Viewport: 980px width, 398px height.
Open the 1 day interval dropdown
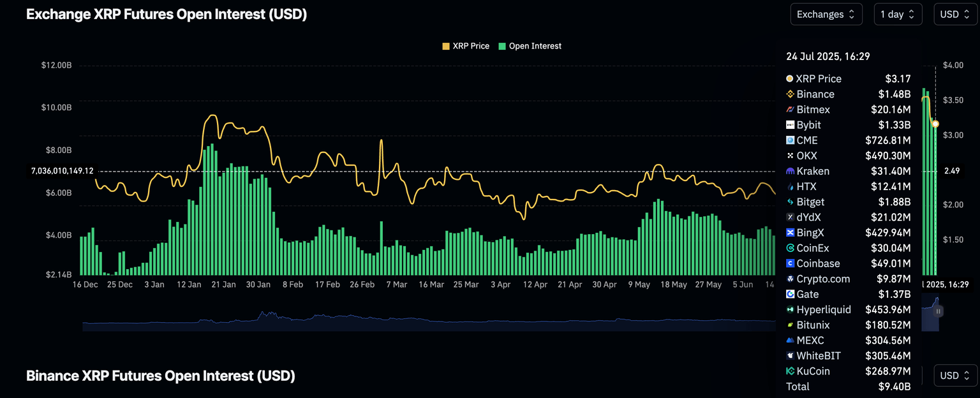point(898,14)
